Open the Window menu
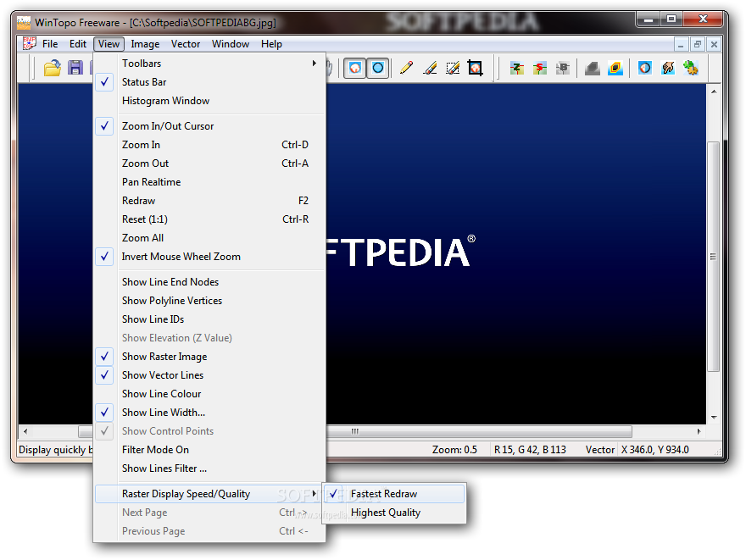The height and width of the screenshot is (560, 746). tap(231, 44)
